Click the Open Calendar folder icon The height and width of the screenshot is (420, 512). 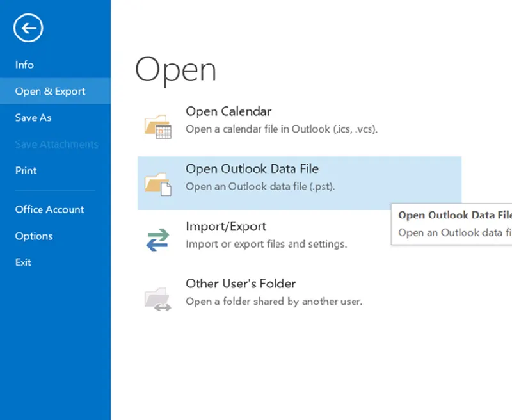[x=157, y=125]
